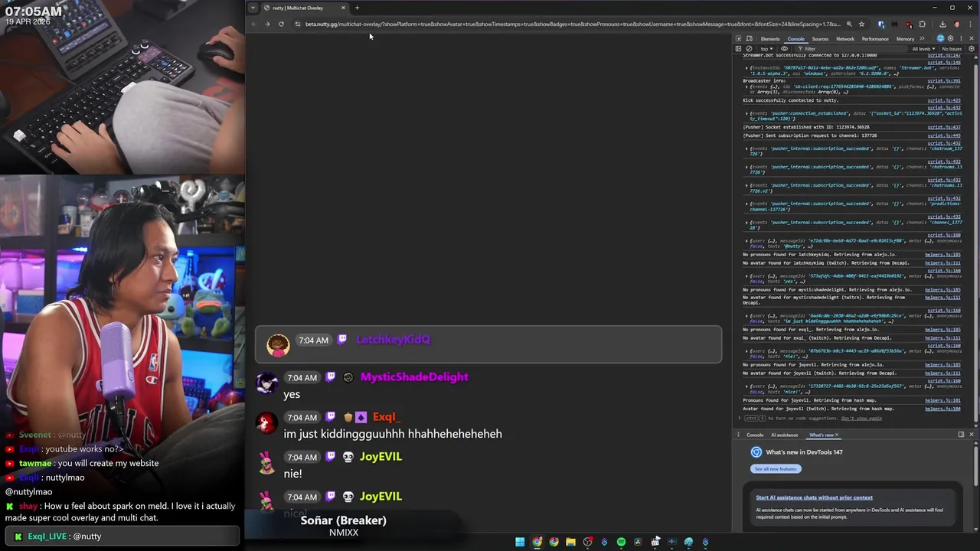Image resolution: width=980 pixels, height=551 pixels.
Task: Expand the pusher:connection_established log entry
Action: tap(747, 113)
